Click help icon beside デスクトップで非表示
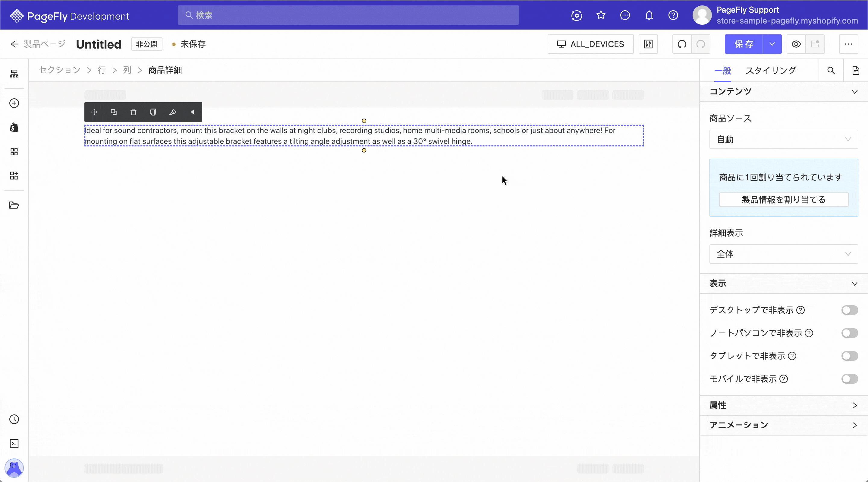 tap(800, 310)
